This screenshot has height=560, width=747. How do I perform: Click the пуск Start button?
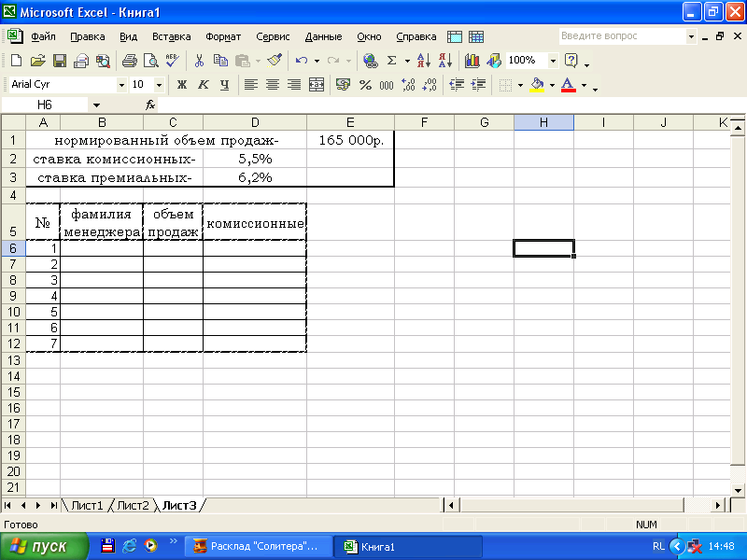click(x=44, y=546)
